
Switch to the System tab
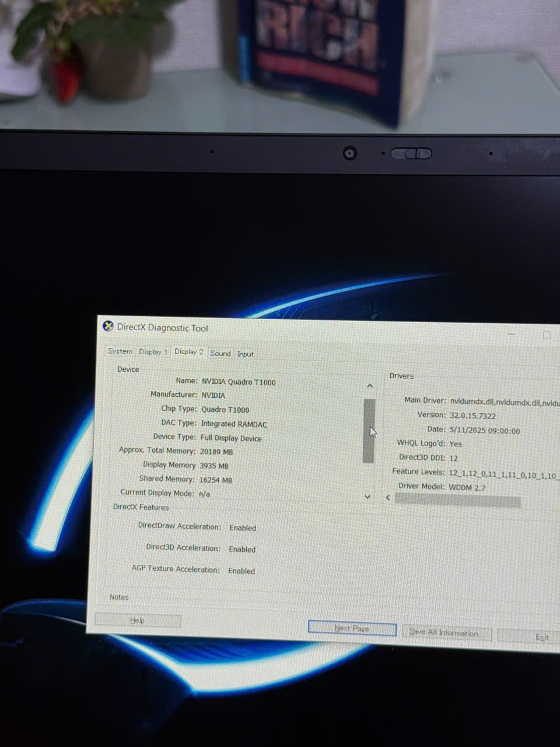(x=120, y=351)
